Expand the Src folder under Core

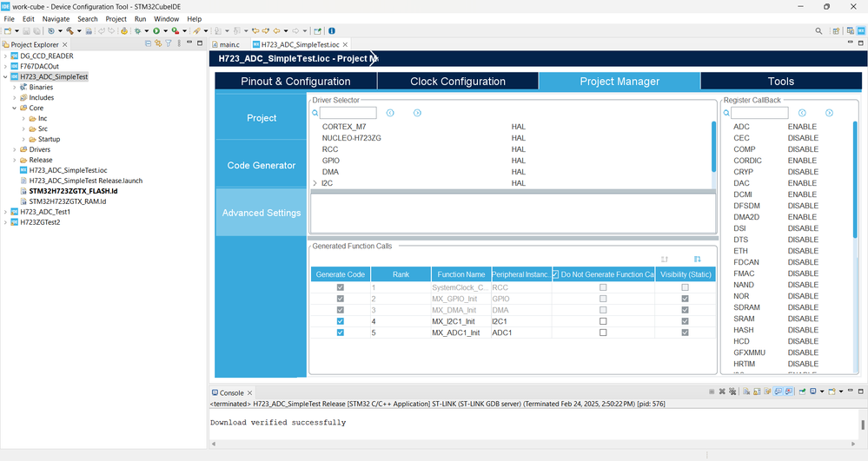23,129
